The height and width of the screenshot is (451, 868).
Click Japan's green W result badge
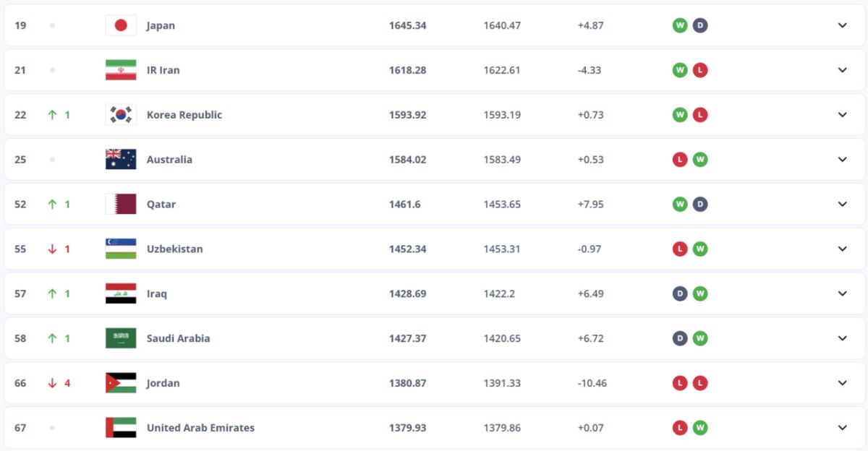(x=680, y=25)
